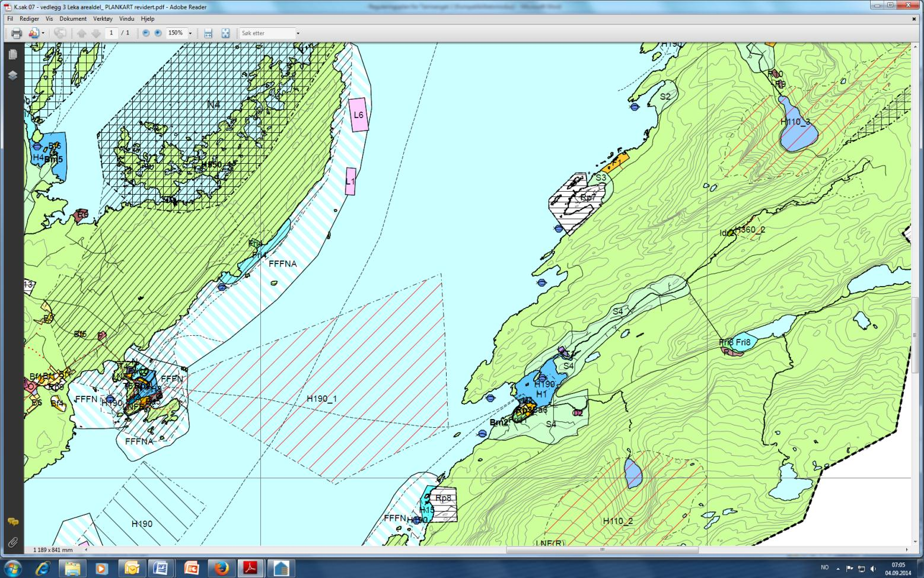
Task: Click the horizontal scrollbar right arrow
Action: tap(907, 550)
